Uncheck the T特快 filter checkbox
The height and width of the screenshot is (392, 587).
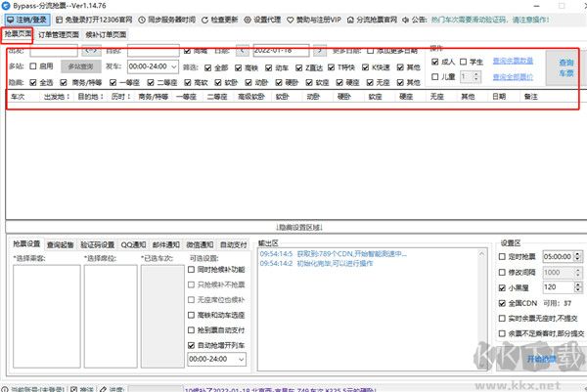331,67
